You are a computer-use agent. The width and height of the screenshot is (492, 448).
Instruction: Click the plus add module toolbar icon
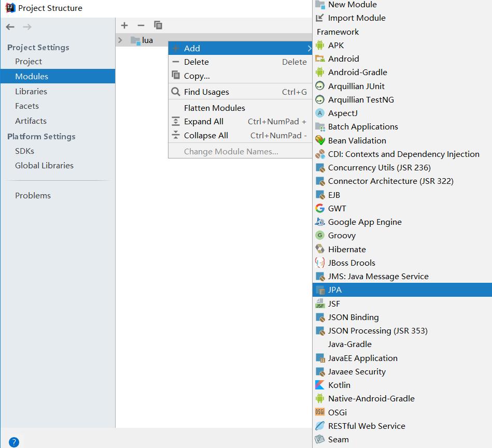[x=124, y=25]
